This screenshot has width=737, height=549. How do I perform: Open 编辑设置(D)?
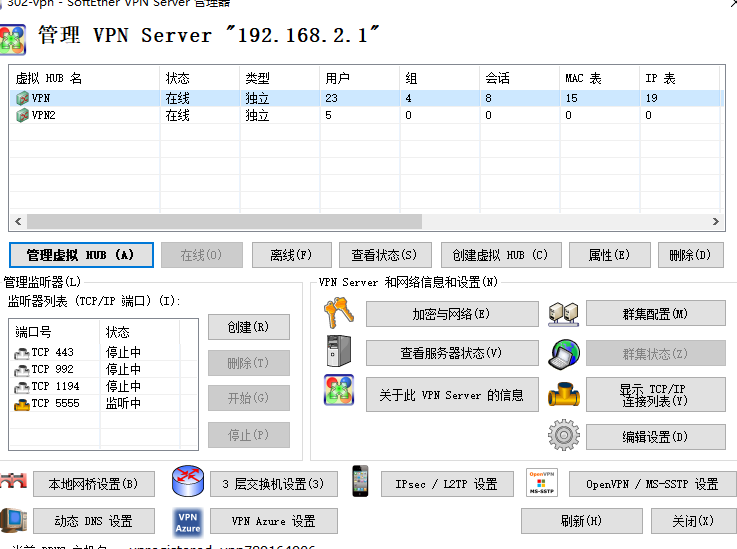tap(656, 437)
